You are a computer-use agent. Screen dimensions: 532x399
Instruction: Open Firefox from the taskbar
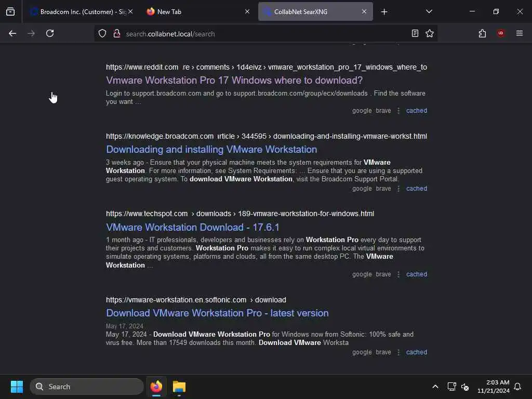click(156, 387)
